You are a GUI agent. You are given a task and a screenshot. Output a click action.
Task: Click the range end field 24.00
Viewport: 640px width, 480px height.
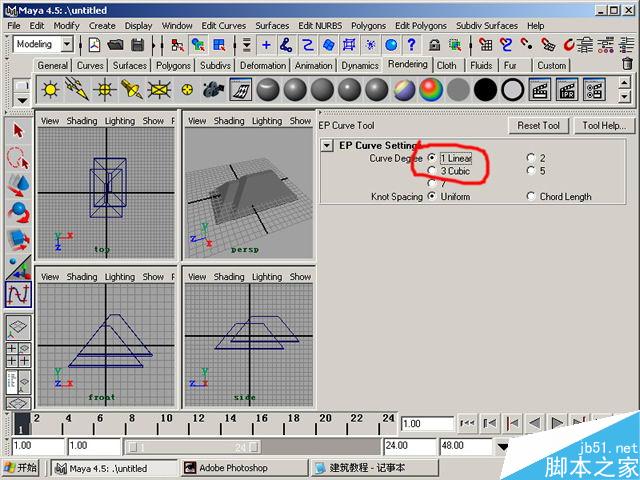pos(409,445)
